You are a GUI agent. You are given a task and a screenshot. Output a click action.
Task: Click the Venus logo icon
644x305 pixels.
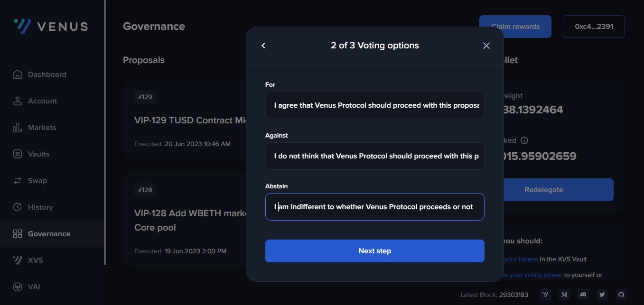(x=22, y=26)
